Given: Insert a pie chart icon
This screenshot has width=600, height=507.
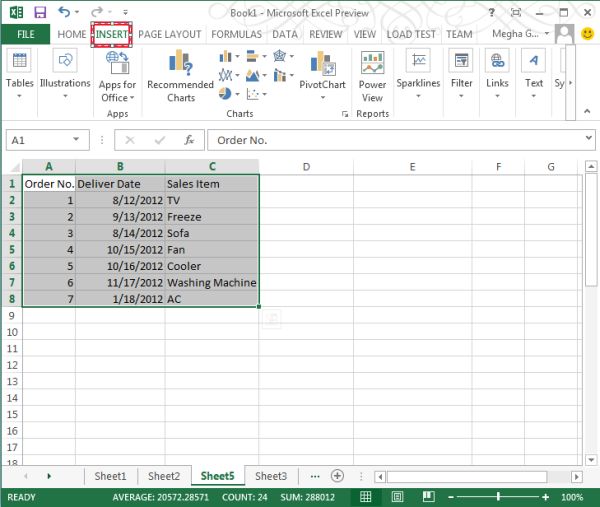Looking at the screenshot, I should (x=225, y=93).
